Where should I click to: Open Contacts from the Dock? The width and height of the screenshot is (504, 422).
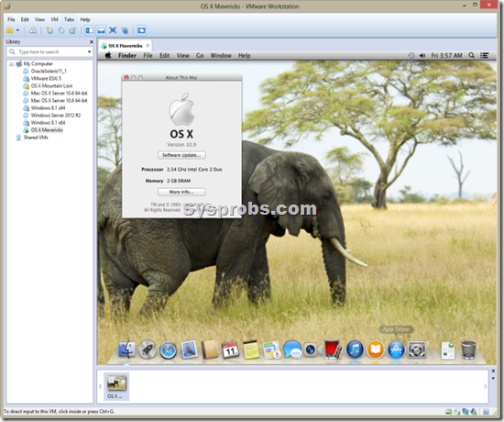point(210,350)
